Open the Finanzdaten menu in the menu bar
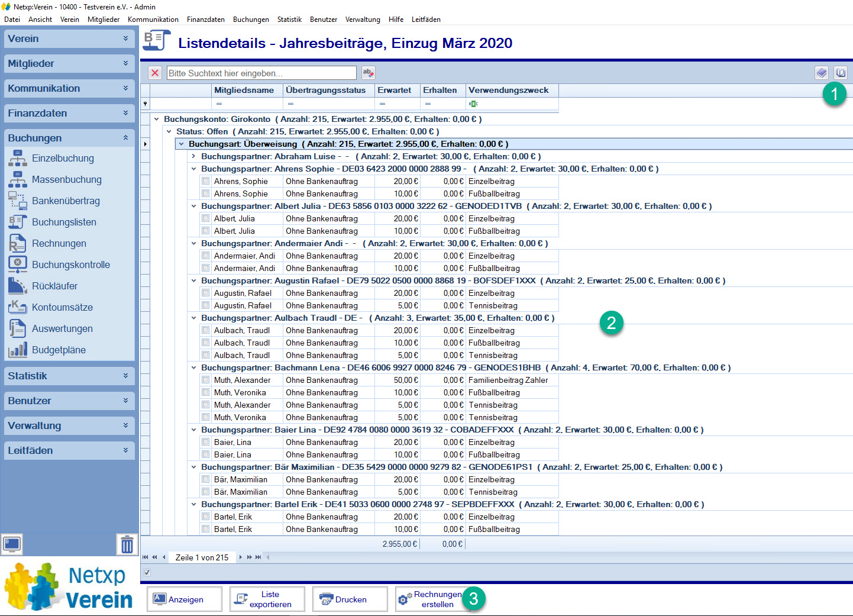853x616 pixels. 205,20
